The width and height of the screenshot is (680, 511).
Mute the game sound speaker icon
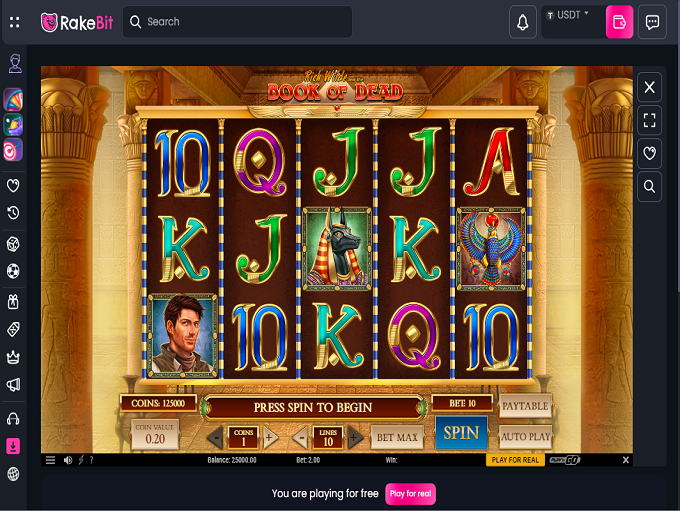(x=68, y=460)
